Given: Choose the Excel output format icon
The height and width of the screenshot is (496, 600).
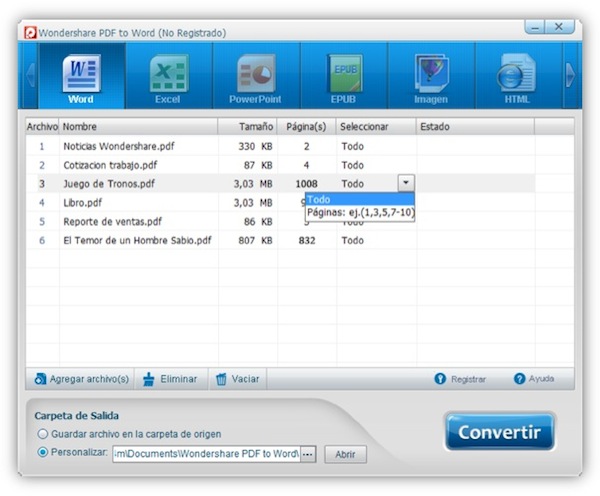Looking at the screenshot, I should tap(168, 76).
